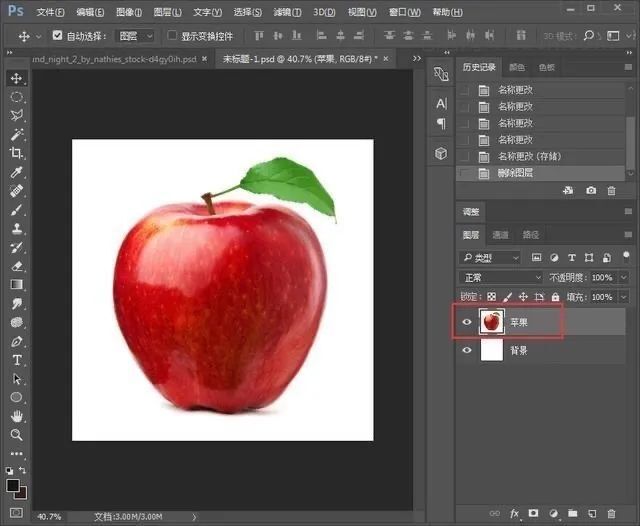Hide the 苹果 layer
The width and height of the screenshot is (640, 526).
pos(467,321)
